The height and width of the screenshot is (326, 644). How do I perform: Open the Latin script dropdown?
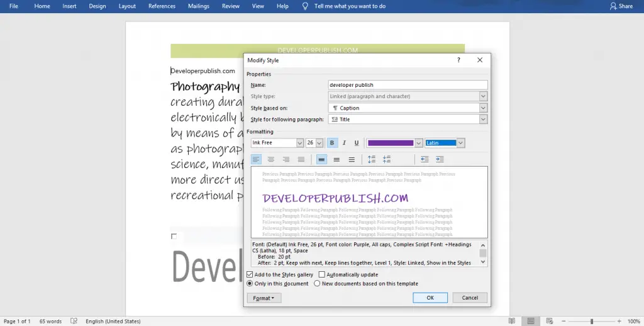pyautogui.click(x=461, y=143)
